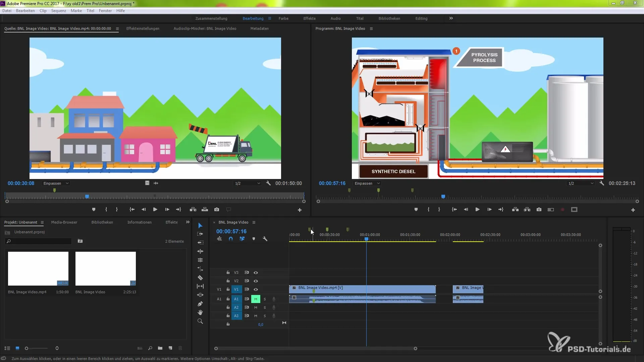Viewport: 644px width, 362px height.
Task: Open Source monitor settings wrench
Action: [268, 183]
